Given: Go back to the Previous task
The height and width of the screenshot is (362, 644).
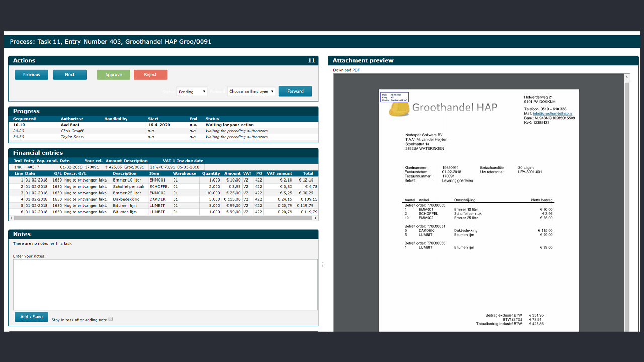Looking at the screenshot, I should pyautogui.click(x=31, y=75).
